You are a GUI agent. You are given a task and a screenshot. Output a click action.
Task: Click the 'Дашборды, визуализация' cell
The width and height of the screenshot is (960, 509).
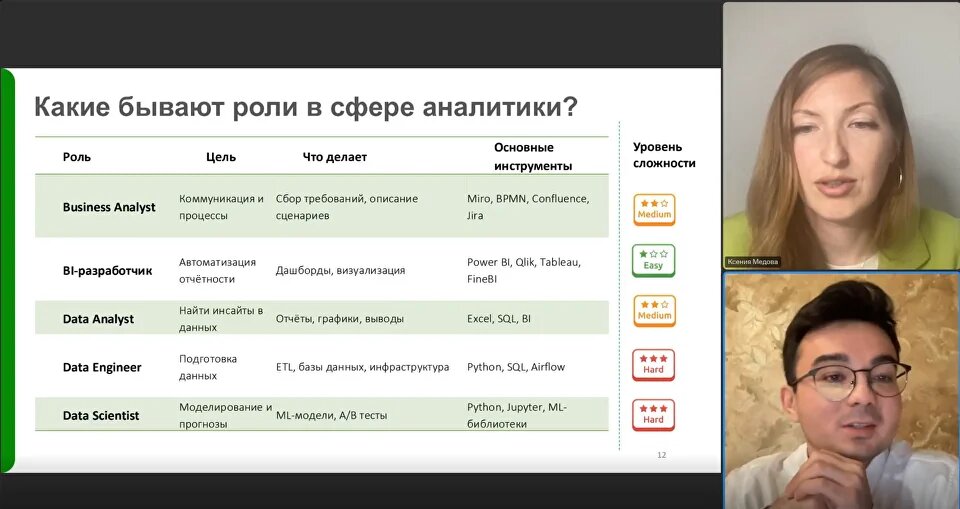click(340, 270)
